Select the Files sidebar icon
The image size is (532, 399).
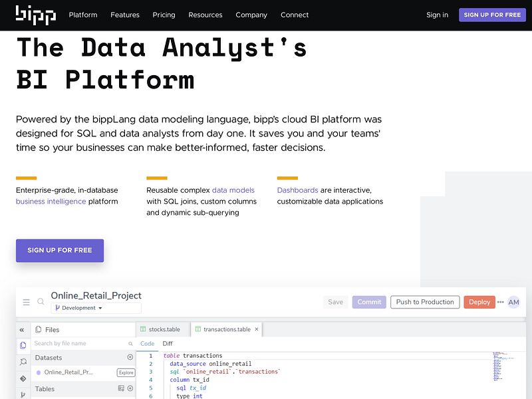coord(23,345)
